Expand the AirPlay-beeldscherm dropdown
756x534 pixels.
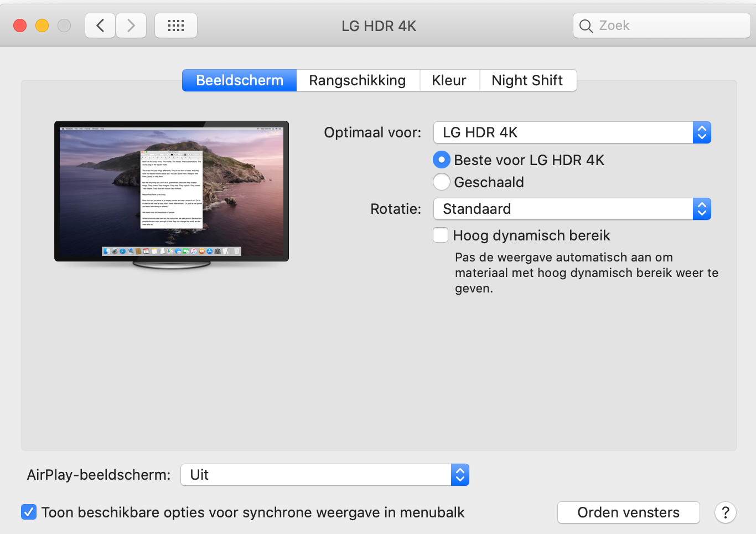coord(325,475)
